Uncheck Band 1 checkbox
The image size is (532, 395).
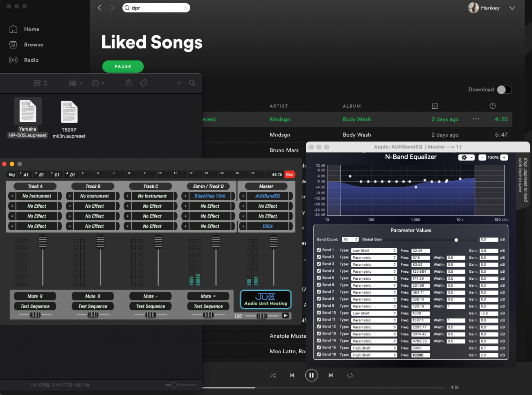319,250
